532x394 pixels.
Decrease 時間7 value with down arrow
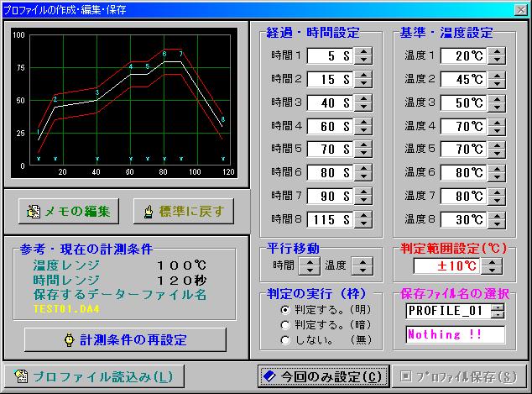click(x=363, y=200)
